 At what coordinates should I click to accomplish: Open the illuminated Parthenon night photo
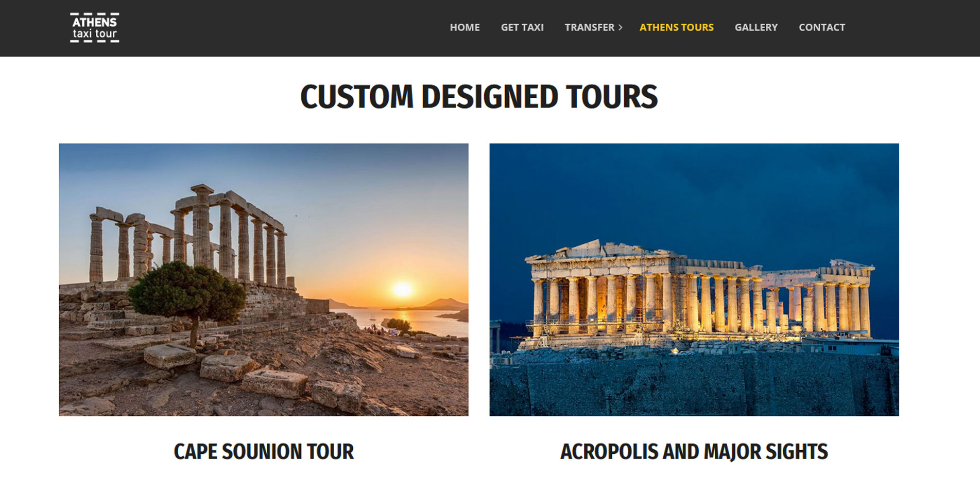coord(694,279)
